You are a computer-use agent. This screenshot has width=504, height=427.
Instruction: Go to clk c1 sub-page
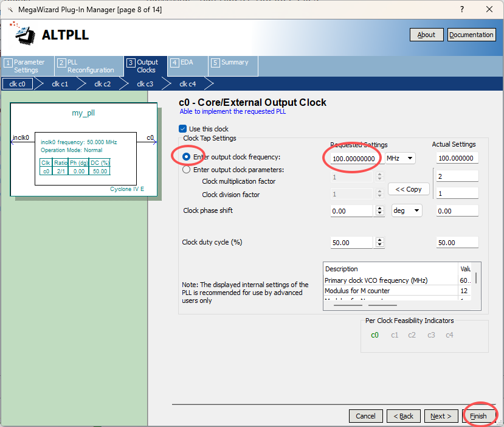click(60, 84)
